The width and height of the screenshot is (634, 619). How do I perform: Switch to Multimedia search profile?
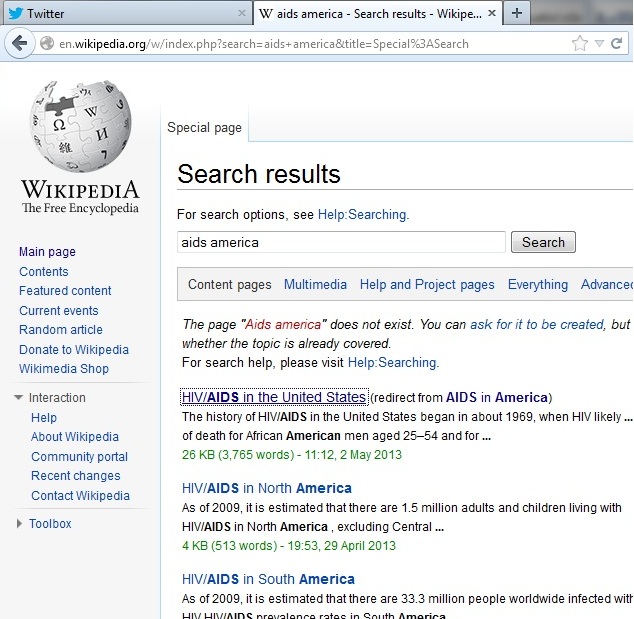[315, 284]
